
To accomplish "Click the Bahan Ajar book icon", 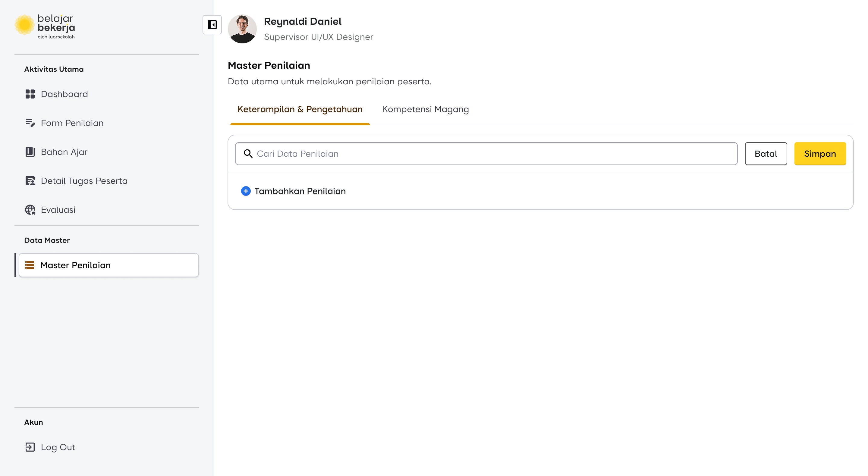I will click(30, 152).
